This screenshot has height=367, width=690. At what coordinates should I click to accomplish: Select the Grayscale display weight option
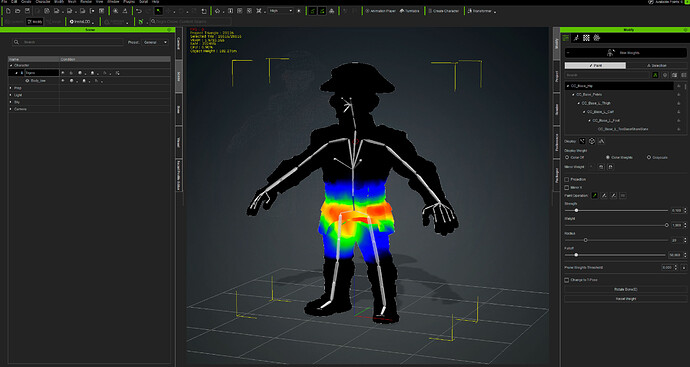[649, 157]
